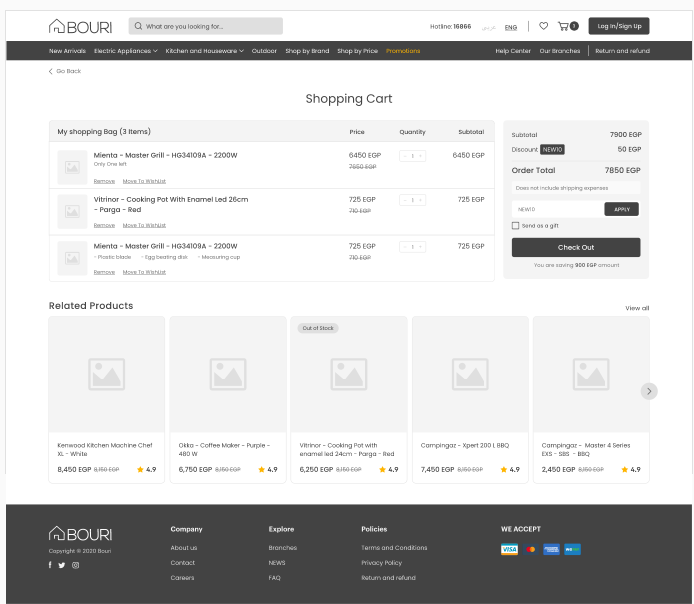
Task: Tick the Send as a gift checkbox
Action: [515, 226]
